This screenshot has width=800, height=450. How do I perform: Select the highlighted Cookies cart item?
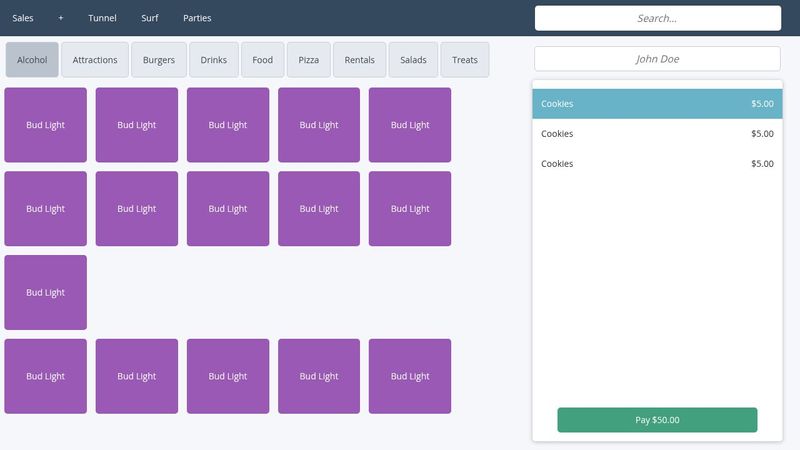coord(657,104)
